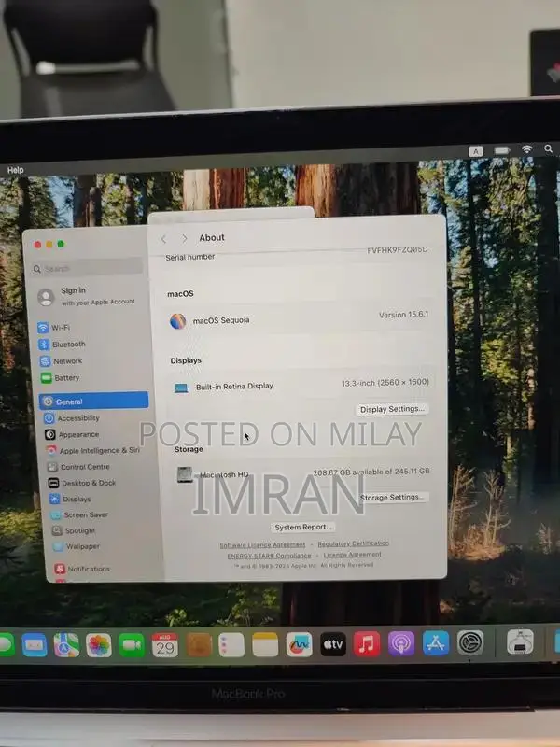Open System Report...
Image resolution: width=560 pixels, height=747 pixels.
302,527
